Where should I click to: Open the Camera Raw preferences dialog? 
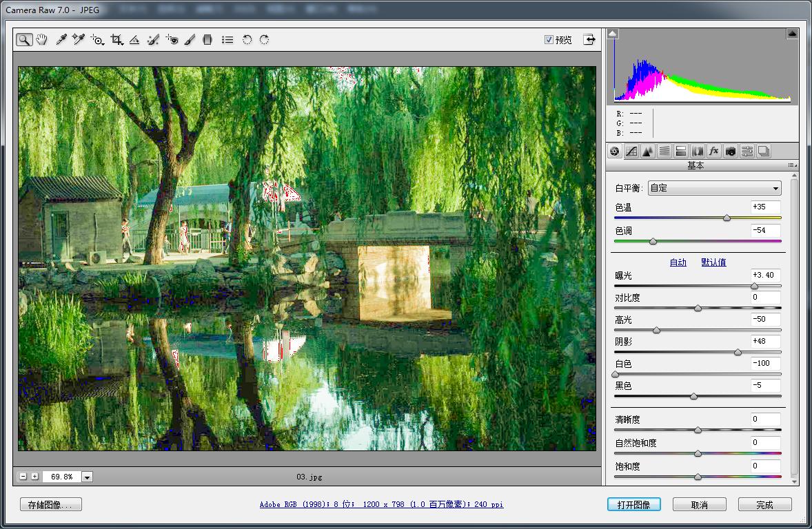[227, 40]
